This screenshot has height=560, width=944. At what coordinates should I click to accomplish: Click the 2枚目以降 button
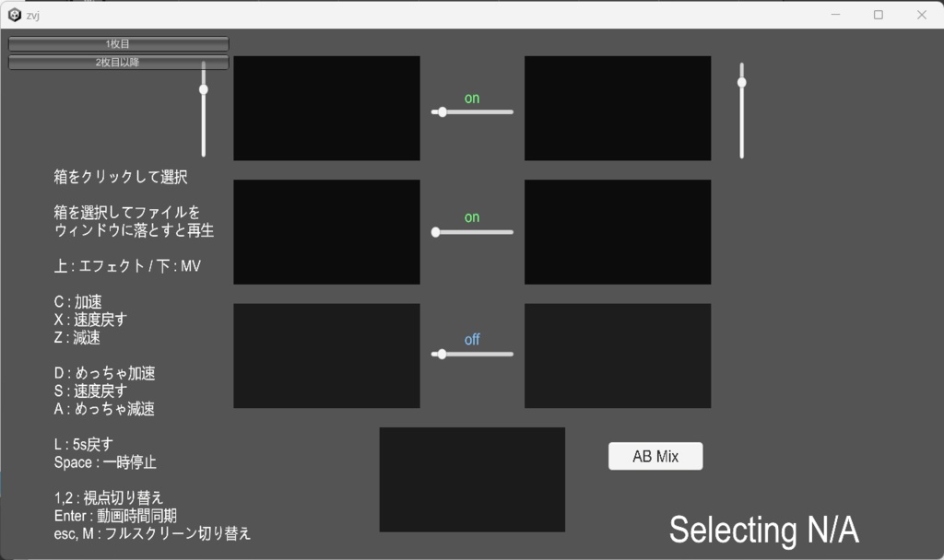[120, 61]
